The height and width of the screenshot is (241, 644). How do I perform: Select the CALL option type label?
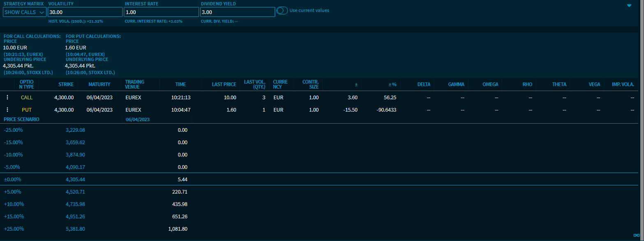(27, 98)
